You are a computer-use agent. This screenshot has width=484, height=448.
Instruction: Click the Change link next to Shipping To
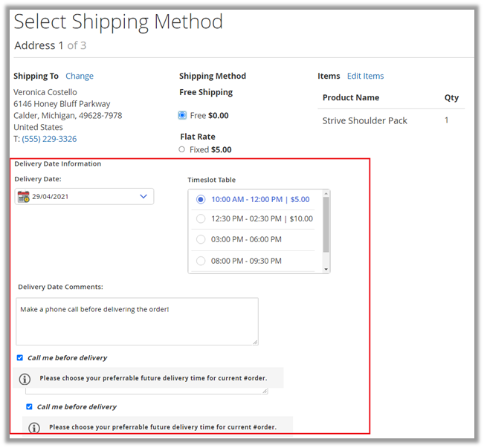click(x=80, y=76)
